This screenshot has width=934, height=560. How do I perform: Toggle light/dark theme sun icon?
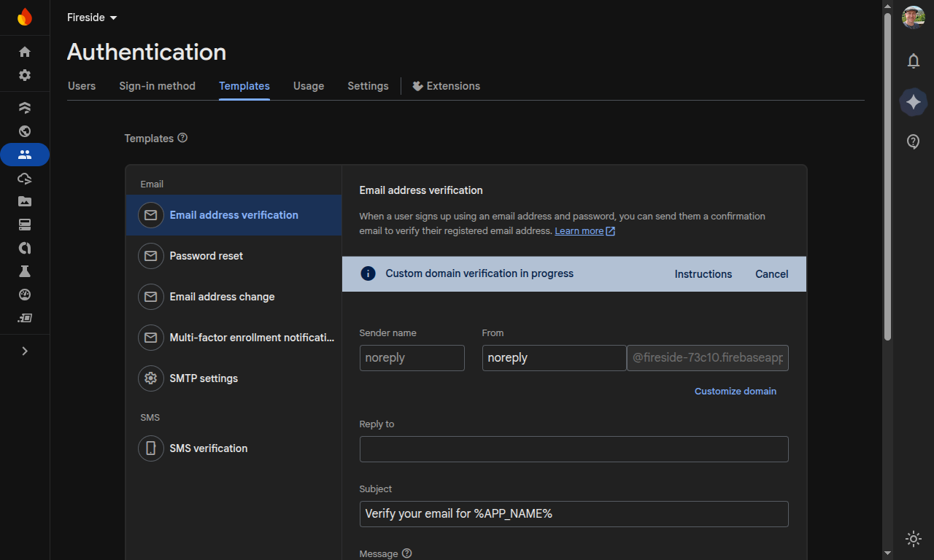(913, 539)
